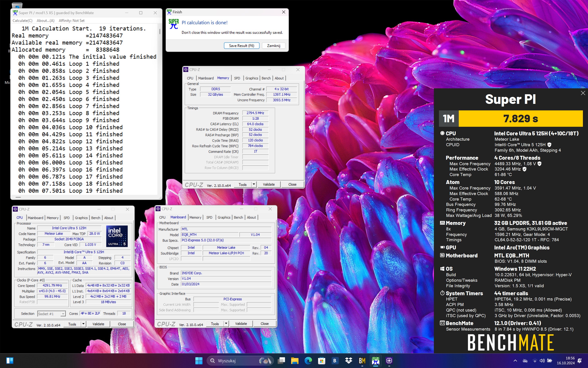Open Bench tab in the Memory CPU-Z window
The image size is (588, 368).
pos(266,78)
